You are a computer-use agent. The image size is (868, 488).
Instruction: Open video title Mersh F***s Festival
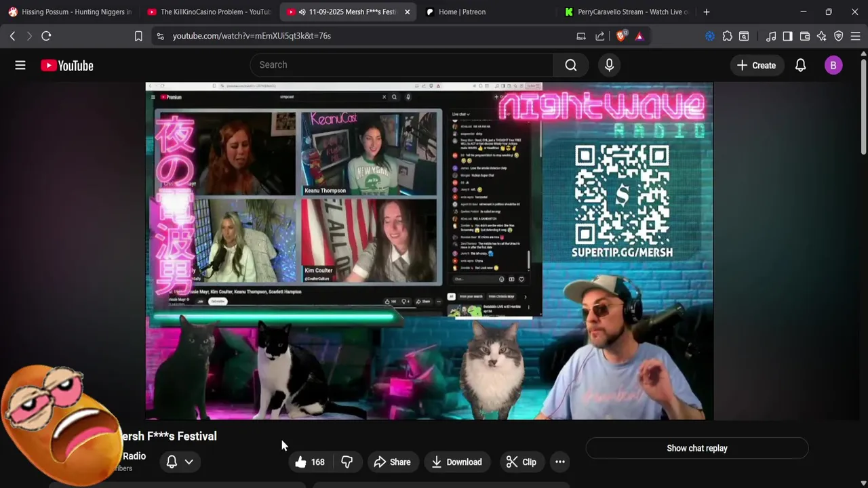170,436
